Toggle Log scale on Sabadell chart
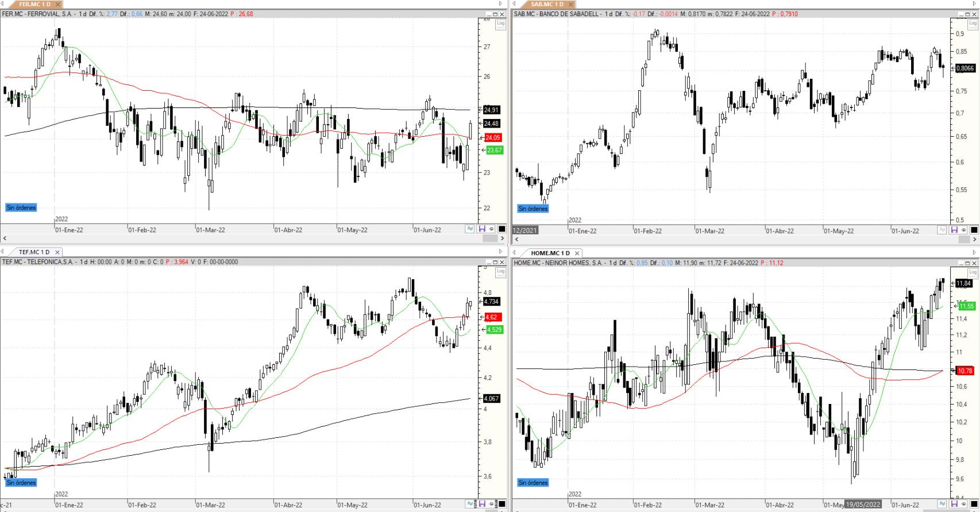This screenshot has height=512, width=980. pyautogui.click(x=973, y=24)
